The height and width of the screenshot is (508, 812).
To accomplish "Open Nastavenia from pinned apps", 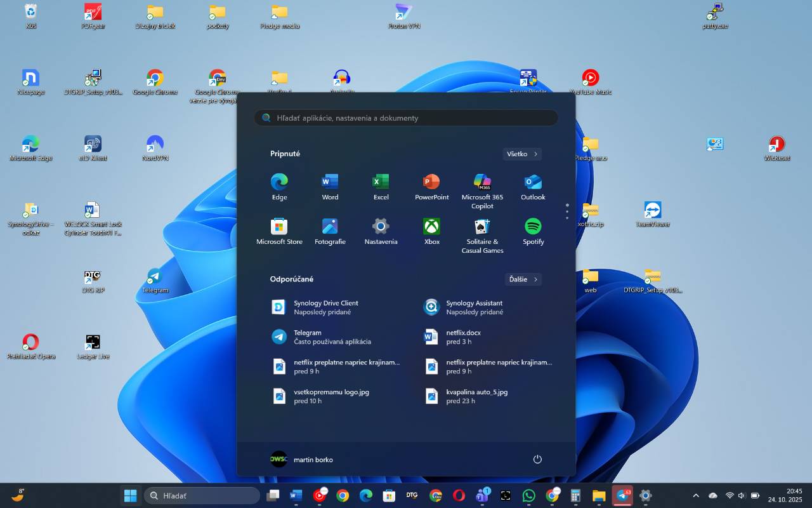I will (x=381, y=232).
